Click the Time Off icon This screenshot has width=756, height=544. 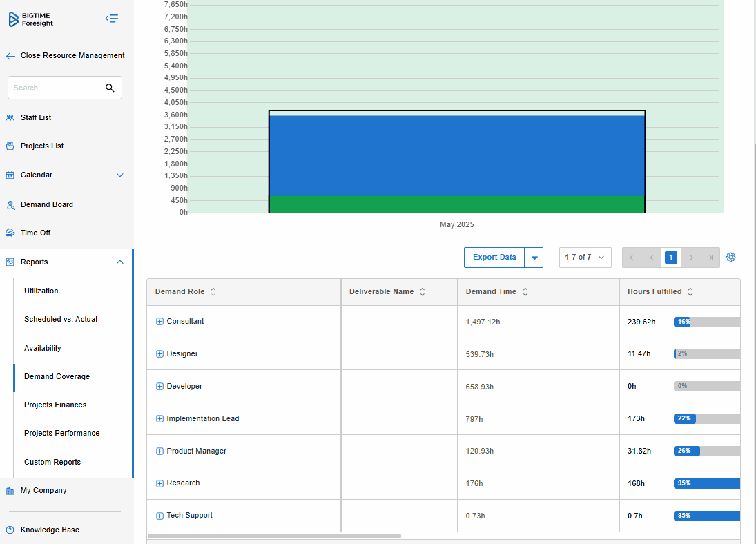[x=10, y=233]
